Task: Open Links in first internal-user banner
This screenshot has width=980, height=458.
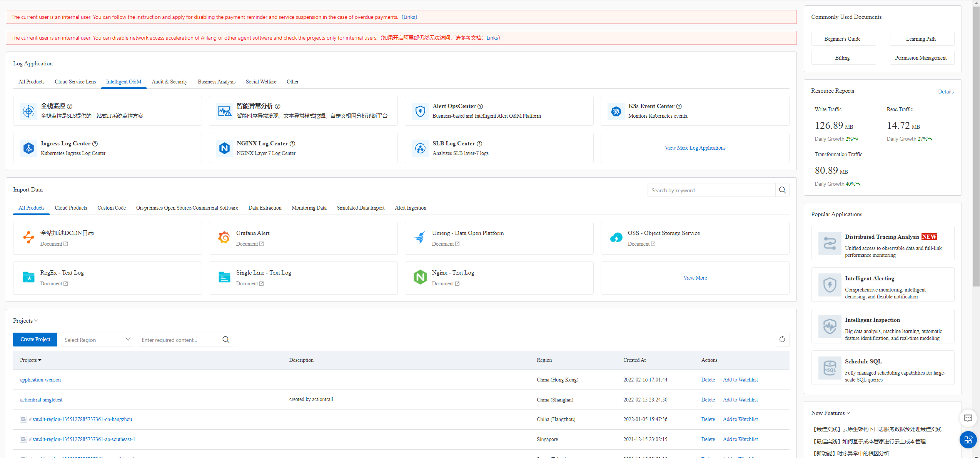Action: click(409, 17)
